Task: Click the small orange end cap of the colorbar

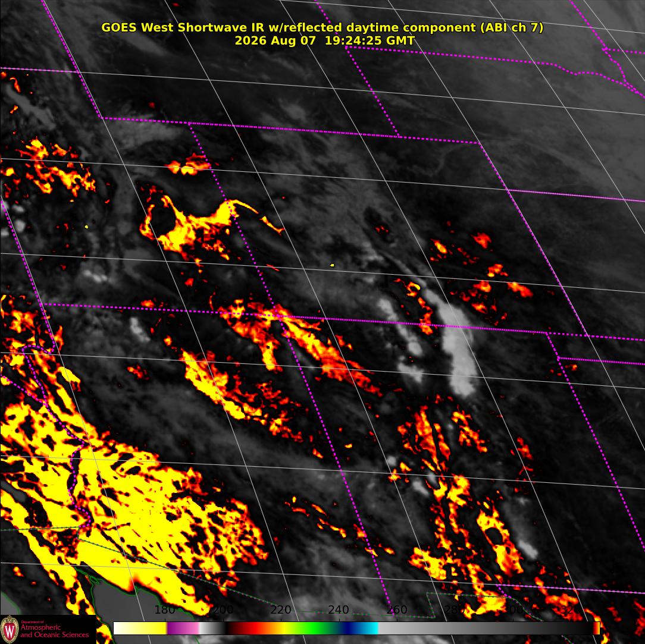Action: [596, 628]
